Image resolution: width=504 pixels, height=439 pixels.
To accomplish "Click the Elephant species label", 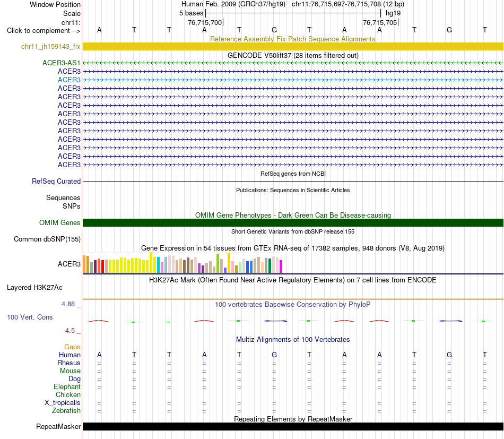I will click(x=67, y=387).
